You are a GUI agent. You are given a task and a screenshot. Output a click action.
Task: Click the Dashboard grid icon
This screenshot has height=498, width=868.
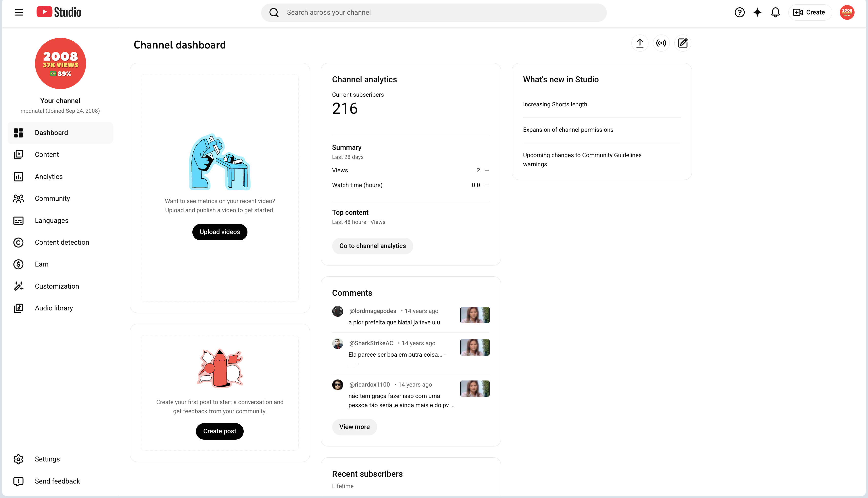click(19, 133)
